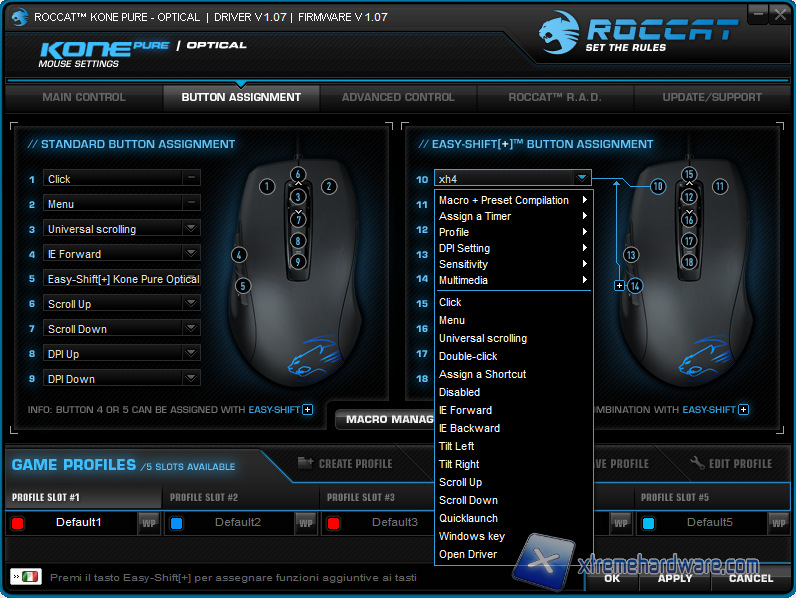796x598 pixels.
Task: Open the Universal scrolling dropdown for button 3
Action: (x=191, y=229)
